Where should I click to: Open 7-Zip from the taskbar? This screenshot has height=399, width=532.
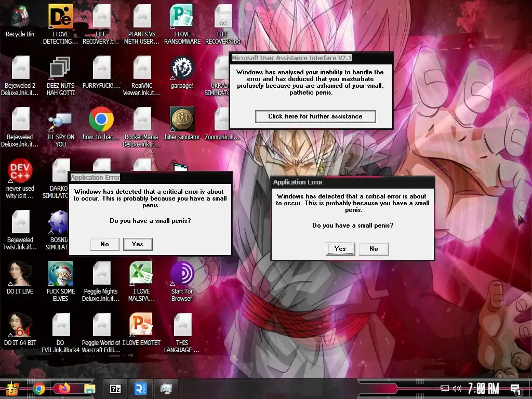pos(115,389)
